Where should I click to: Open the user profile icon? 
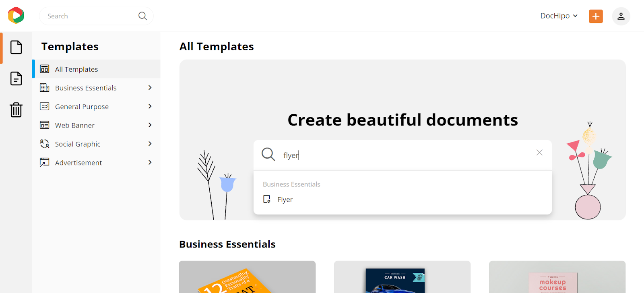(x=621, y=16)
